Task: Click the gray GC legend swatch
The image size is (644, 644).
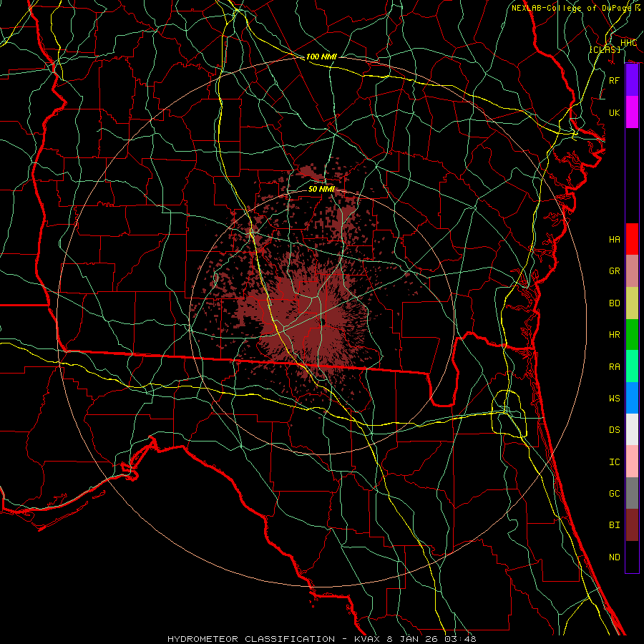Action: [632, 493]
